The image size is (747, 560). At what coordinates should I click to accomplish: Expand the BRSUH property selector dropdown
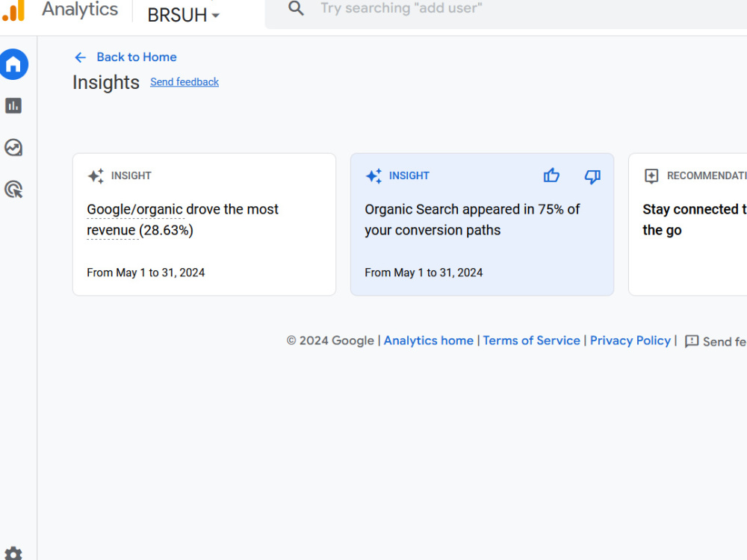184,15
